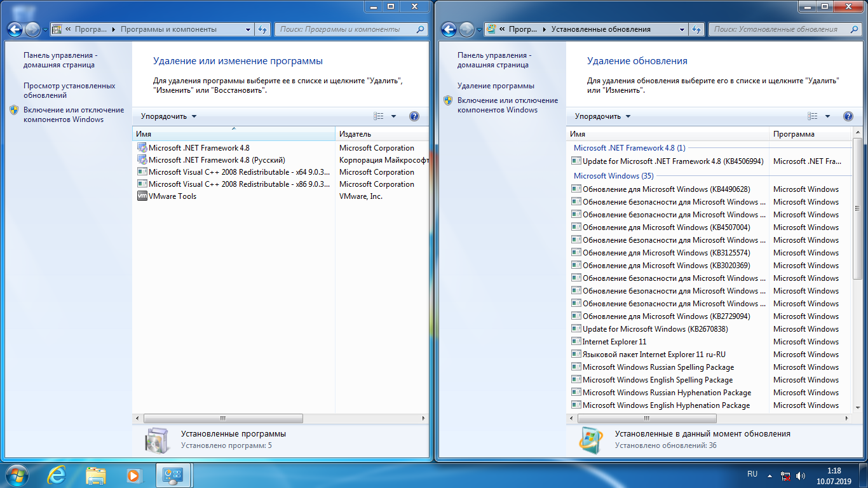Open Упорядочить menu in Installed Updates
The width and height of the screenshot is (868, 488).
pos(603,116)
